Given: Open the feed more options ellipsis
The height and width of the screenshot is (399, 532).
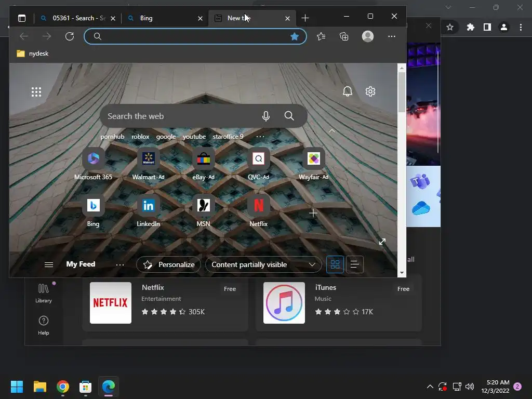Looking at the screenshot, I should (120, 264).
